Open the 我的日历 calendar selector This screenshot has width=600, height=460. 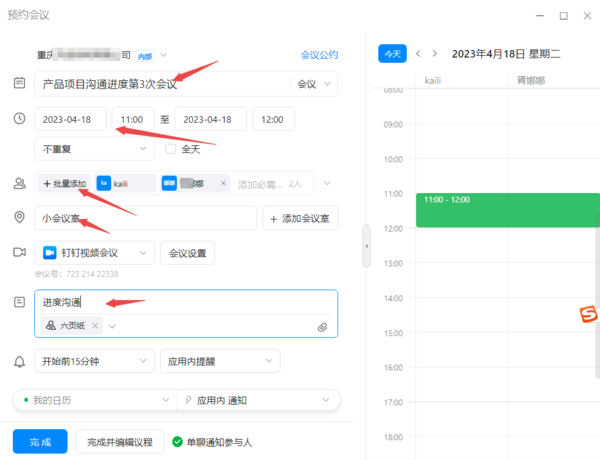click(x=94, y=400)
